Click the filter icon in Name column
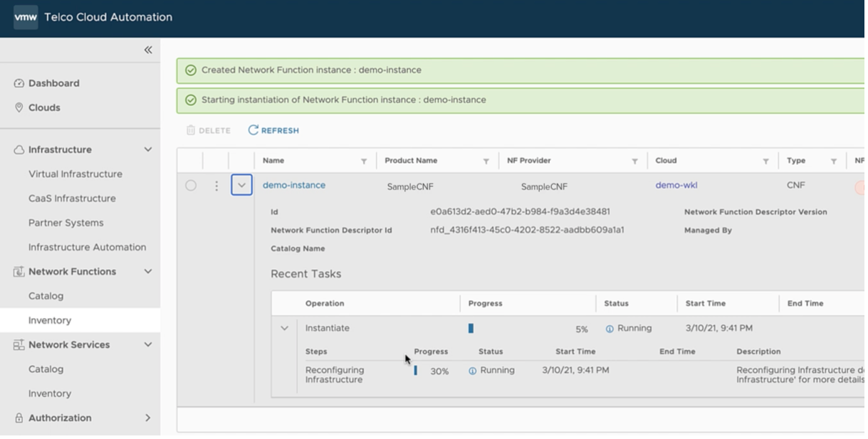The image size is (868, 439). 364,162
